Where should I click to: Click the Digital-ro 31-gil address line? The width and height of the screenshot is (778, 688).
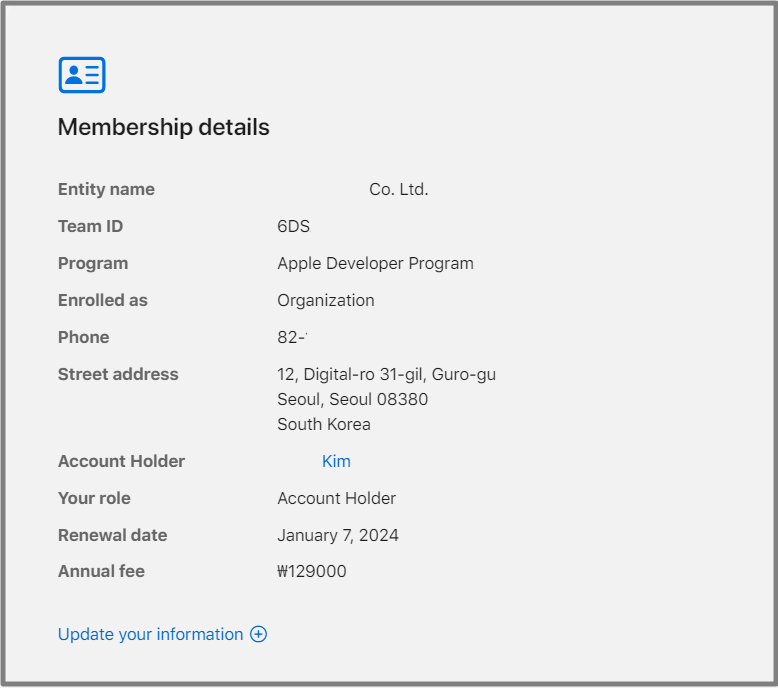pyautogui.click(x=386, y=374)
